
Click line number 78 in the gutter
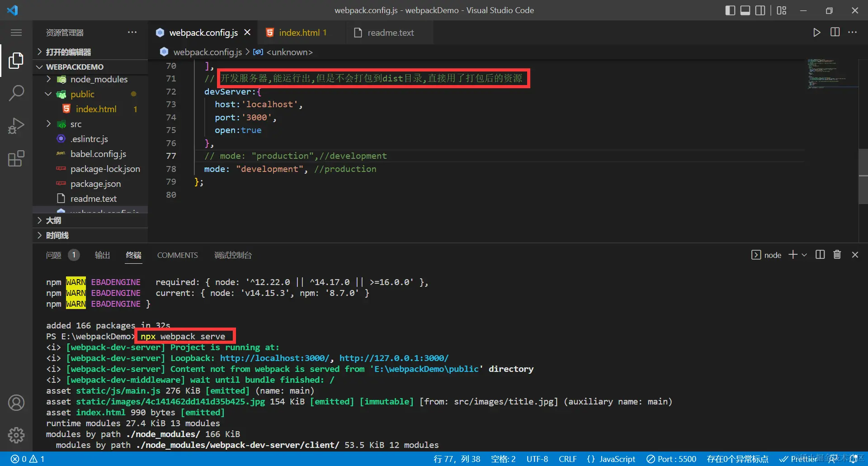[171, 169]
